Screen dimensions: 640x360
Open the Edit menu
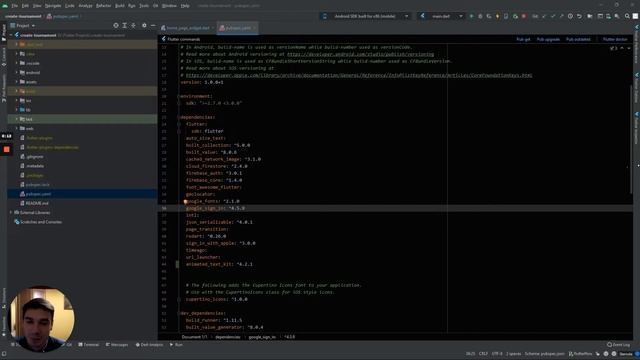[25, 6]
